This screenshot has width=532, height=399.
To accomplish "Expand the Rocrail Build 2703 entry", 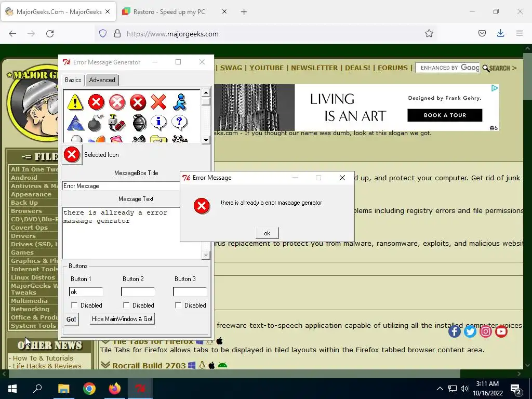I will point(105,365).
